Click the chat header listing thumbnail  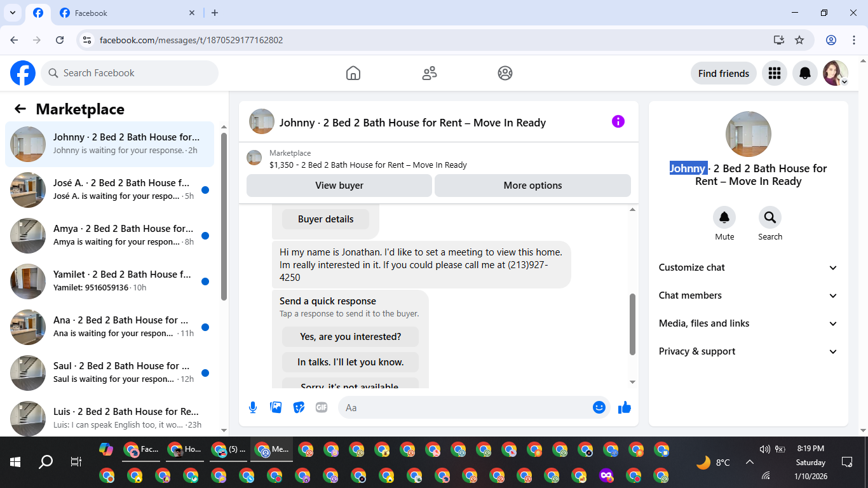tap(262, 121)
